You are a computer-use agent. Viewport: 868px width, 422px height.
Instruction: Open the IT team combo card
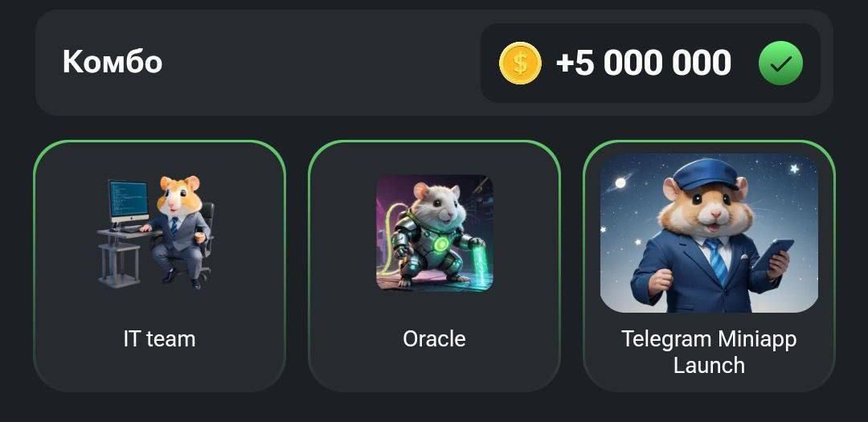point(159,266)
